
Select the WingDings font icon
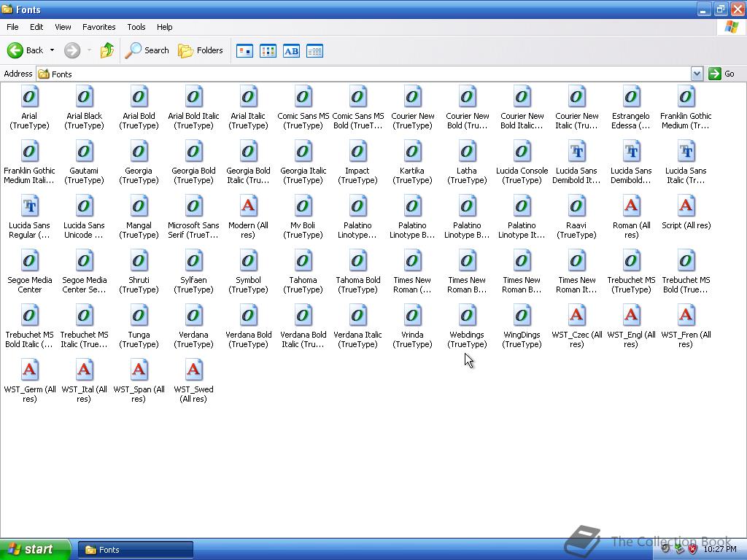coord(522,316)
